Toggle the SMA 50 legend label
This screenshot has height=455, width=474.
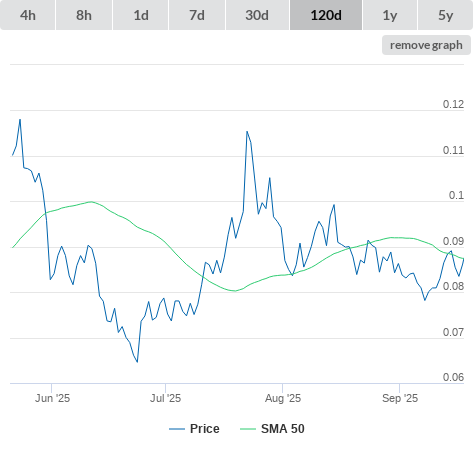pyautogui.click(x=283, y=429)
